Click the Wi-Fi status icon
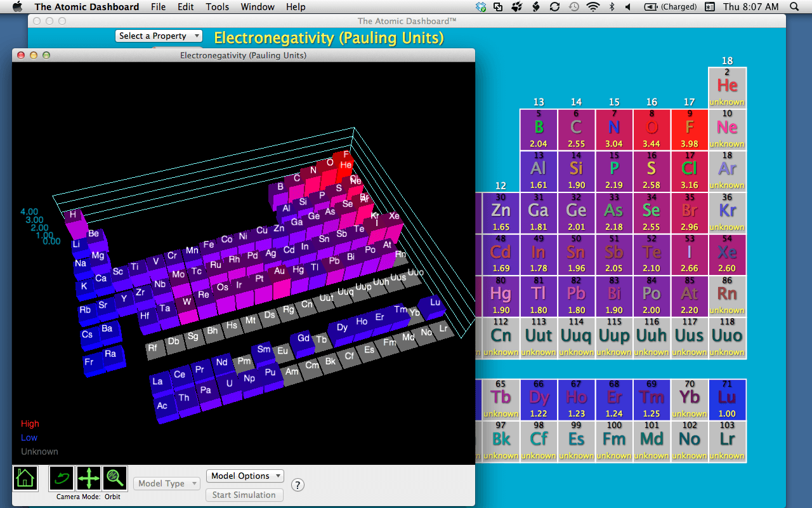812x508 pixels. pos(593,7)
